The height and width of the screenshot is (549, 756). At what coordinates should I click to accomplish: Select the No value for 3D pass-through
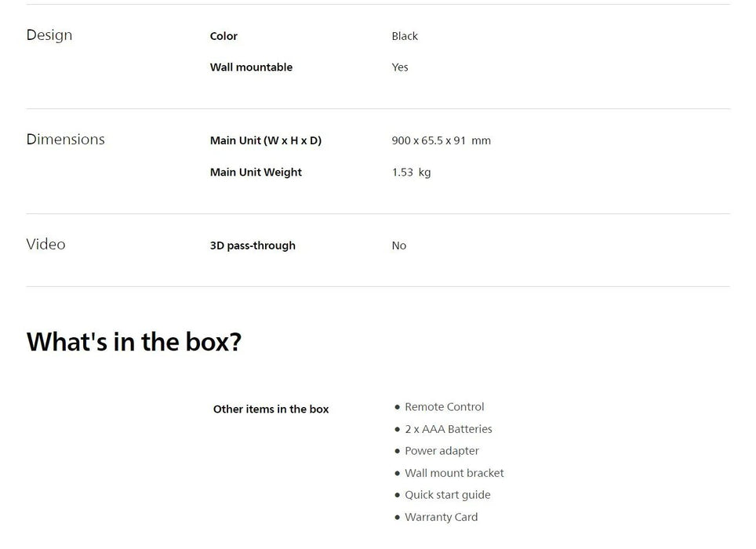[399, 245]
